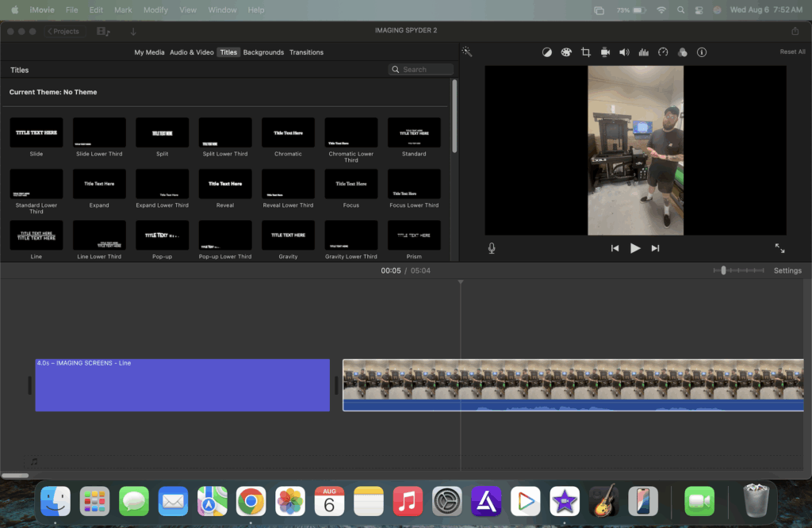Click the Stabilization camera icon
The image size is (812, 528).
tap(605, 52)
